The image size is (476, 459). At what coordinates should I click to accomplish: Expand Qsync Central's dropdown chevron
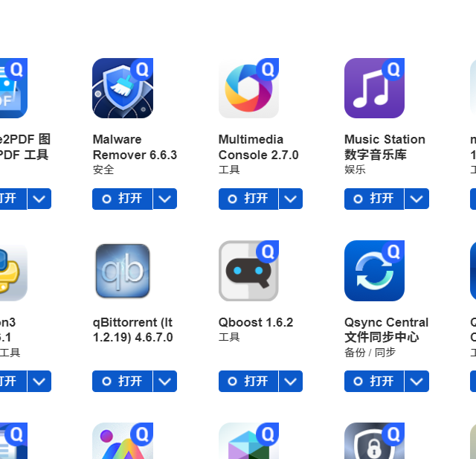[416, 382]
